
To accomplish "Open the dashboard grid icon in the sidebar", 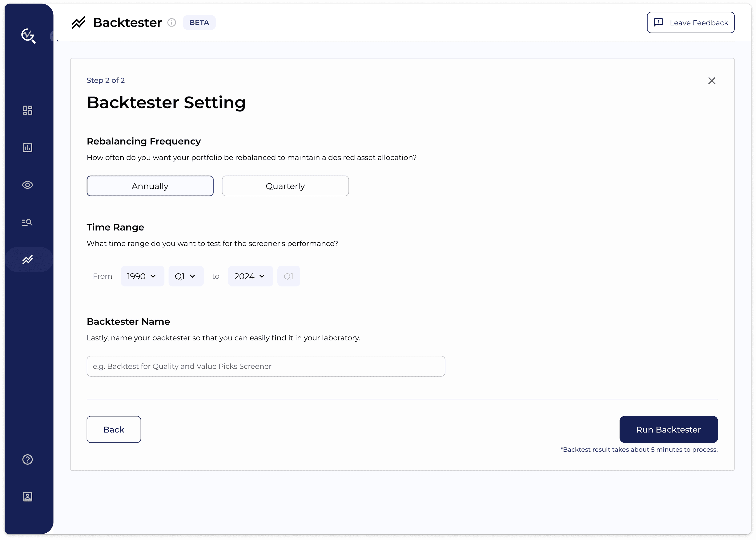I will (28, 110).
